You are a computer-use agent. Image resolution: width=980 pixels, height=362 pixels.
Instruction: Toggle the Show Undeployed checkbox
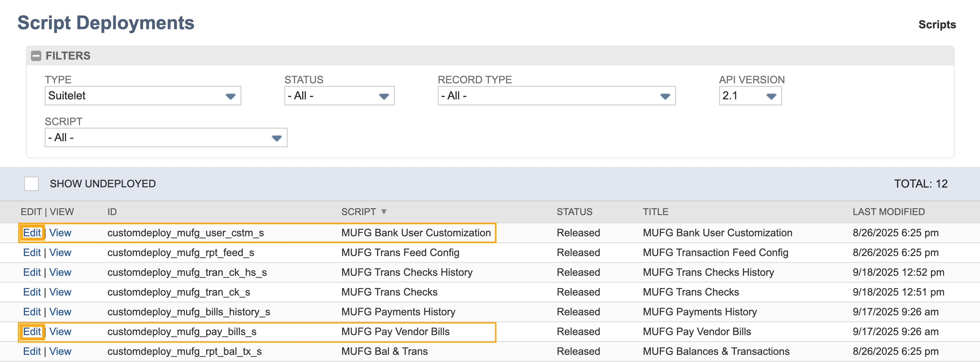[x=31, y=184]
